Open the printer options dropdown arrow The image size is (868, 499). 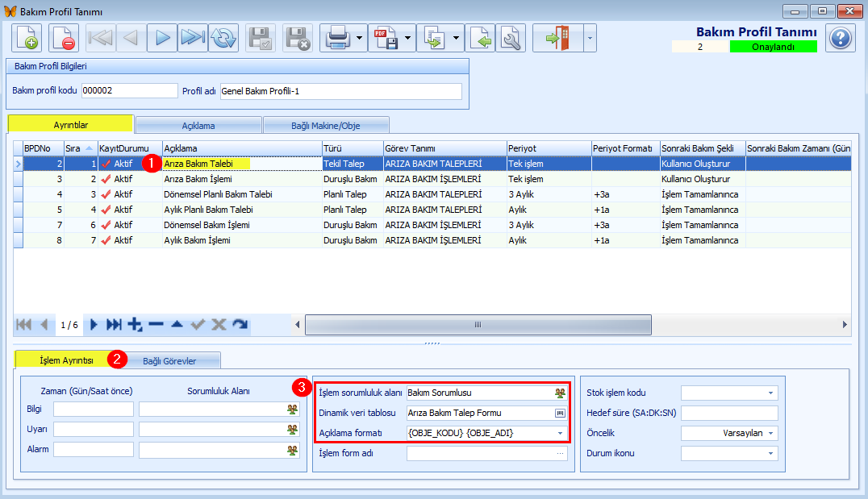360,38
